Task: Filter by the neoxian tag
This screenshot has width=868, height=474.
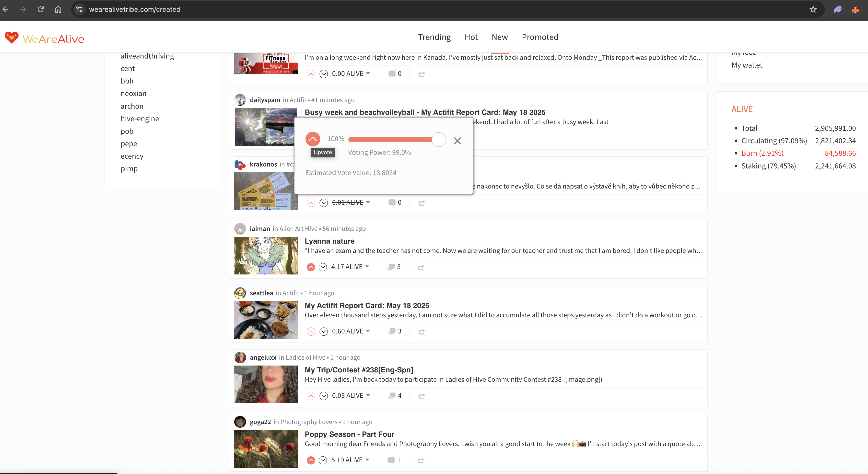Action: pyautogui.click(x=133, y=93)
